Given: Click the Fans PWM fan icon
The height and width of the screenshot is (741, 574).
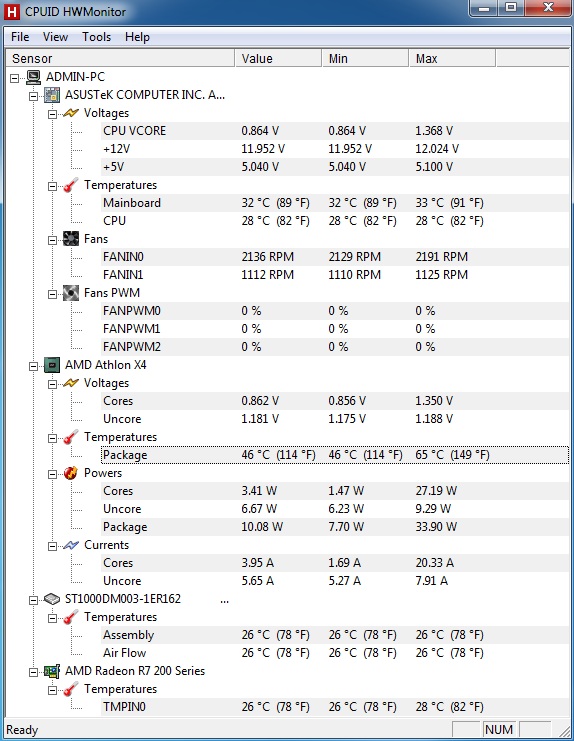Looking at the screenshot, I should pos(71,293).
